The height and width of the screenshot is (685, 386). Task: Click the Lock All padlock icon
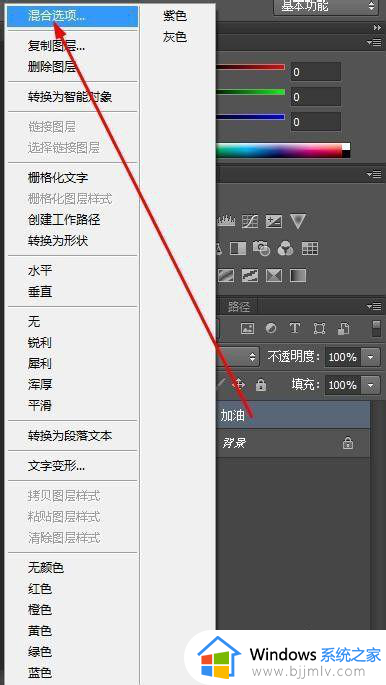tap(261, 385)
